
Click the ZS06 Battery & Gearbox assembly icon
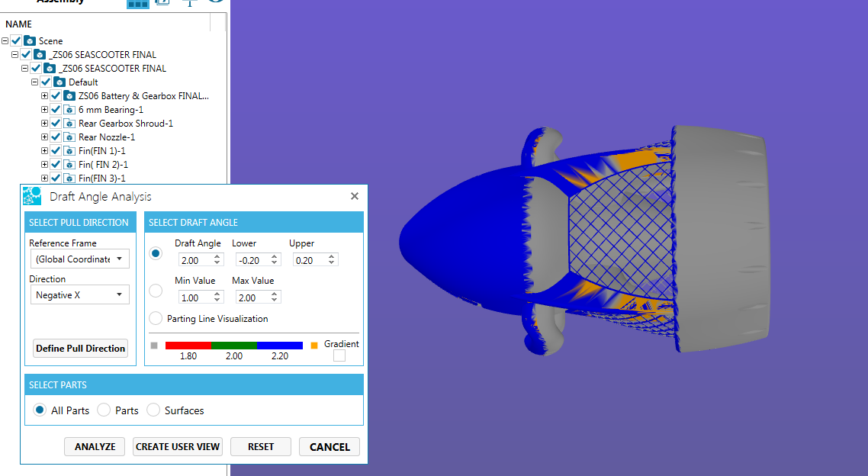click(x=69, y=96)
